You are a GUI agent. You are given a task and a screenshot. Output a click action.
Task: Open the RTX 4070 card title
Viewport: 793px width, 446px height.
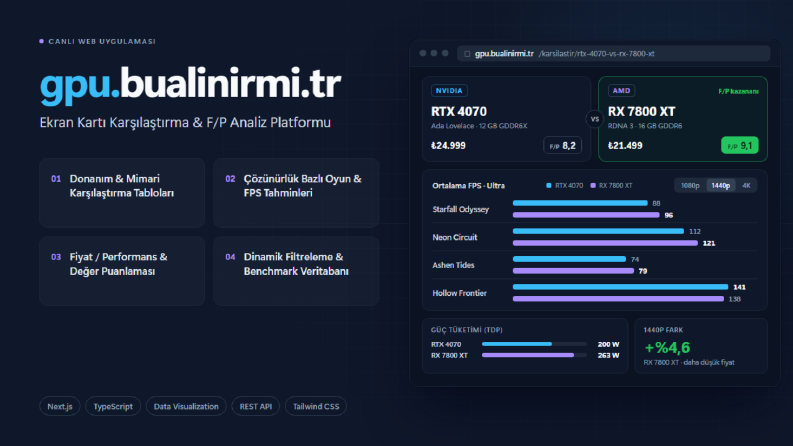click(459, 111)
